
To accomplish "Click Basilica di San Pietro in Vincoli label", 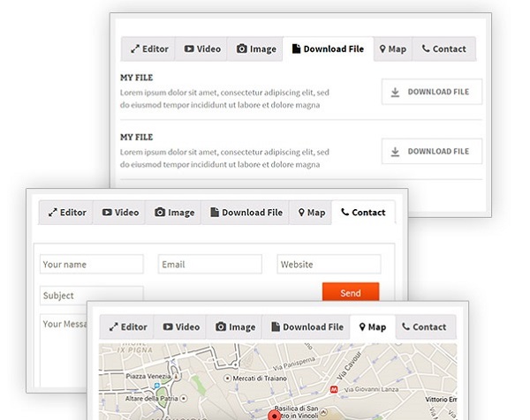I will point(297,412).
